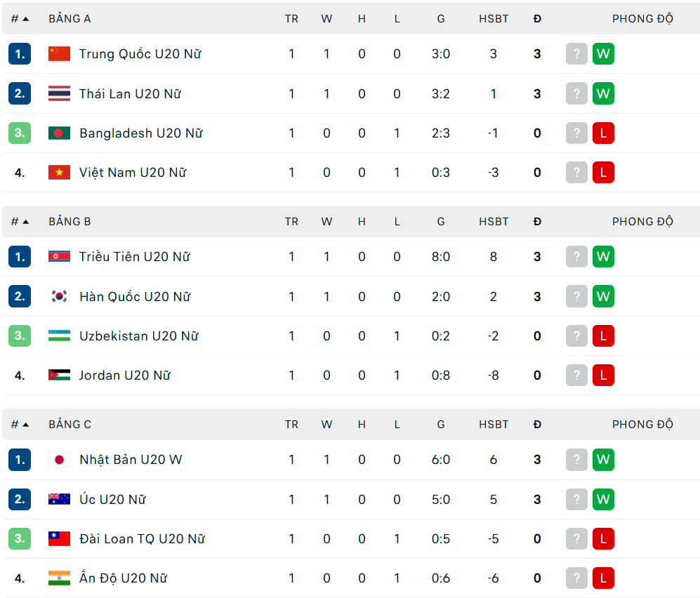
Task: Open the Nhật Bản U20 W team page
Action: coord(129,460)
